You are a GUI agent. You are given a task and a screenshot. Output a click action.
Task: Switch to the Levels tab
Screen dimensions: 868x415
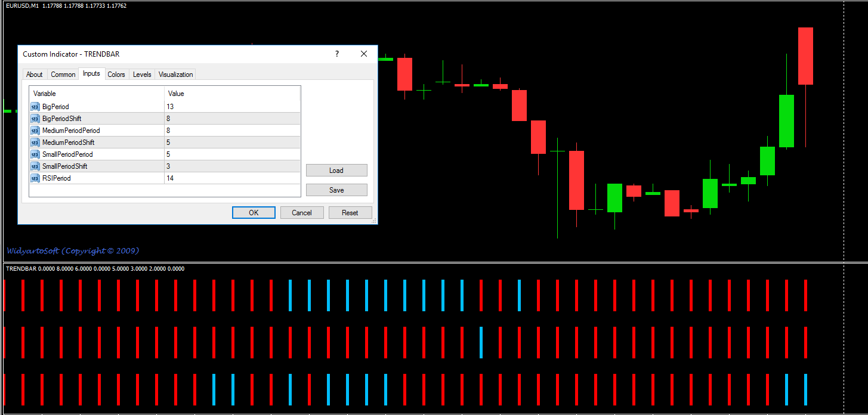(142, 75)
